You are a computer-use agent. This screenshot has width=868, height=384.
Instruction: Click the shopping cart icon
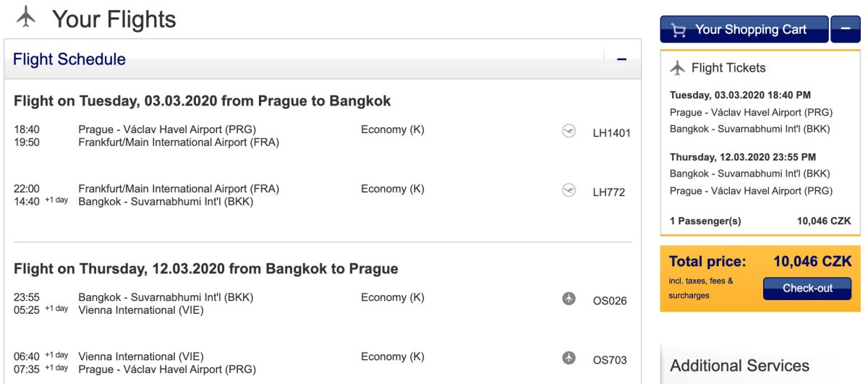point(678,30)
